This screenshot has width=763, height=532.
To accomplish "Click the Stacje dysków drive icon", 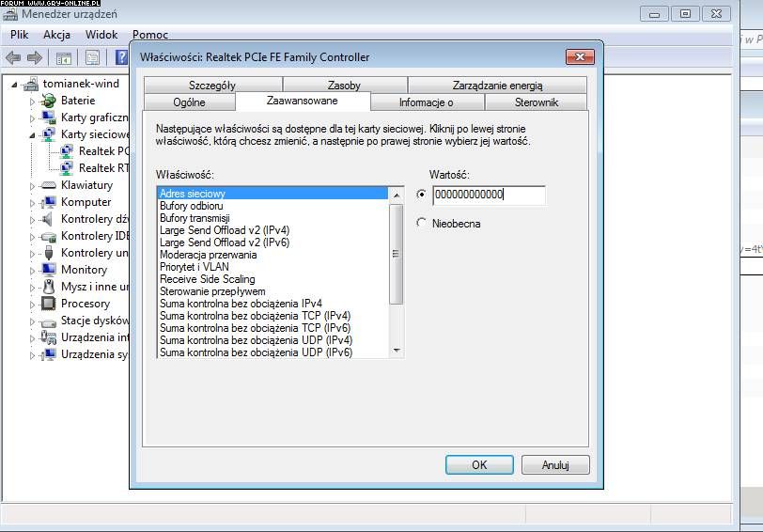I will pos(48,322).
